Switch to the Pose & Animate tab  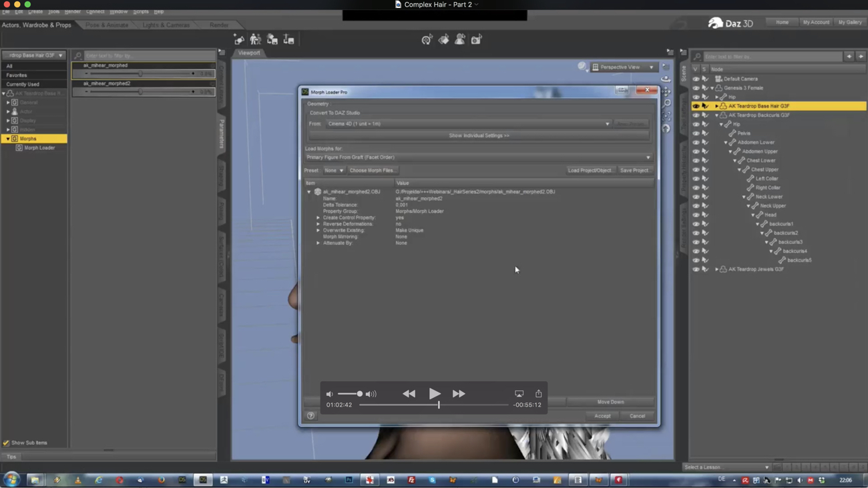pyautogui.click(x=107, y=25)
